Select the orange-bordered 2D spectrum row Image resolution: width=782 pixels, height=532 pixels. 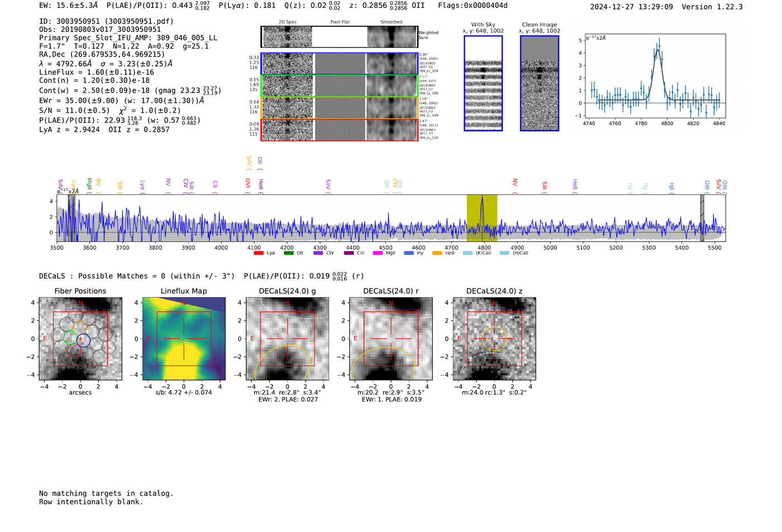pyautogui.click(x=339, y=108)
